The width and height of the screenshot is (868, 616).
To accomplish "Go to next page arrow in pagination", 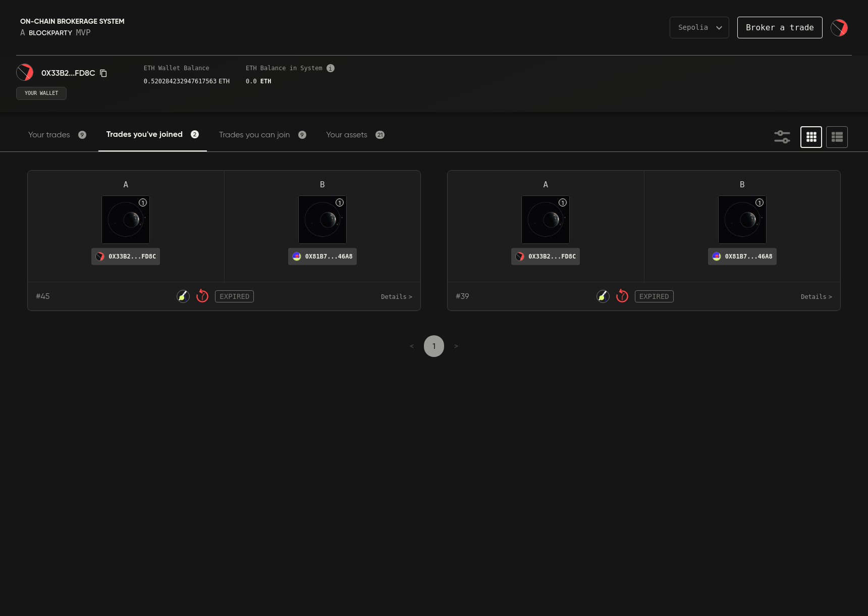I will click(456, 346).
